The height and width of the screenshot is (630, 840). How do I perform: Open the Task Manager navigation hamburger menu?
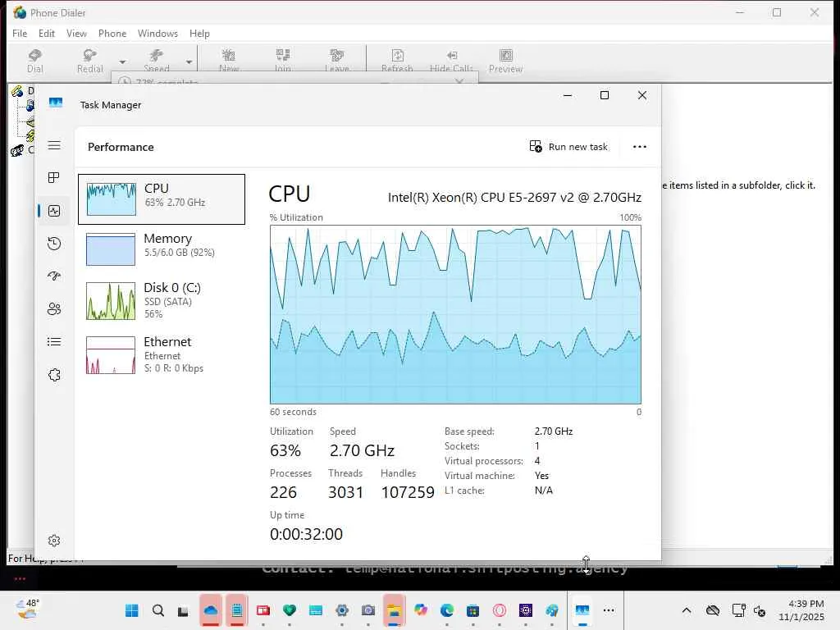(54, 146)
